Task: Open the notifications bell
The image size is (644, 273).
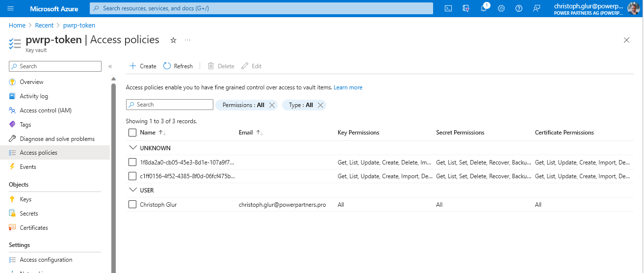Action: (484, 8)
